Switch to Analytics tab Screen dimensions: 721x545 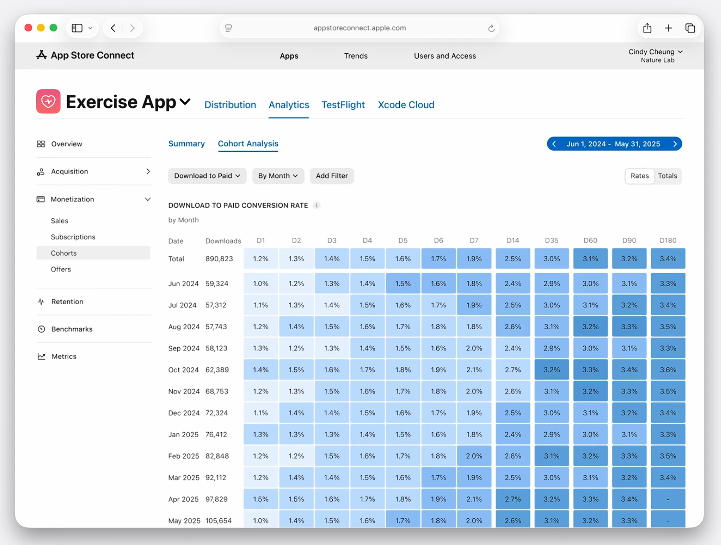(x=289, y=105)
